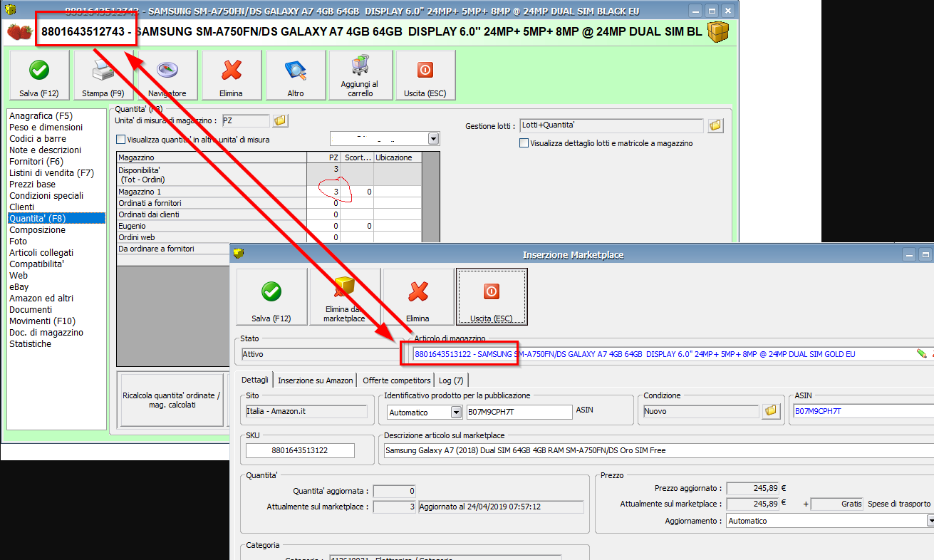Open Note e descrizioni section
This screenshot has height=560, width=934.
click(45, 150)
